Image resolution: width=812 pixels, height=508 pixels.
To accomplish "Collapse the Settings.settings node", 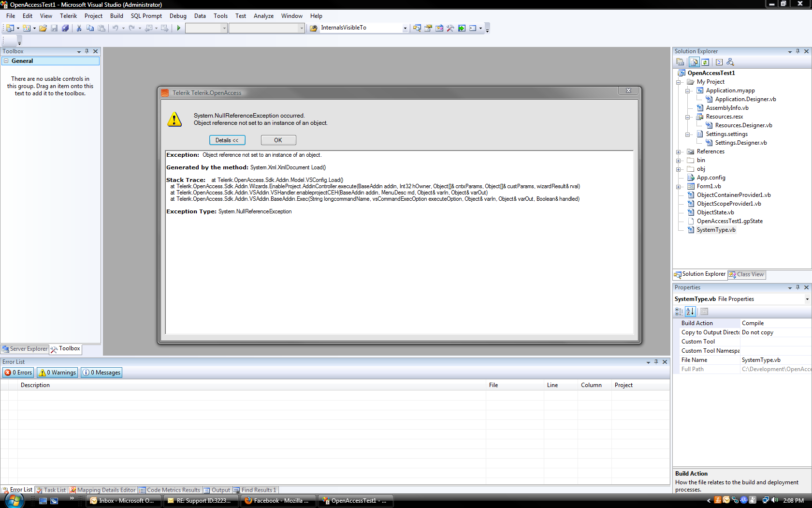I will point(688,134).
